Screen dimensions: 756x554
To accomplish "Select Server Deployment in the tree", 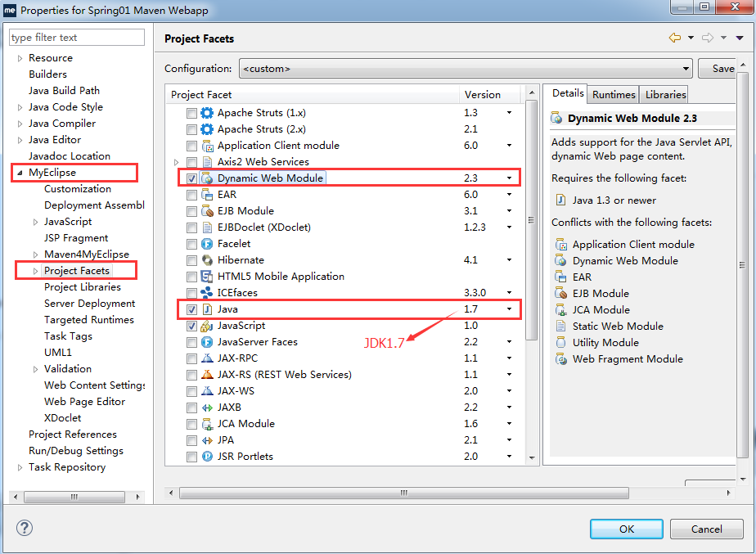I will (89, 304).
